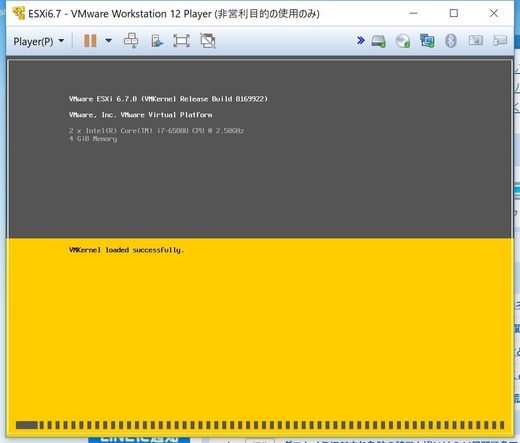Open the Player(P) menu
The image size is (520, 443).
(x=38, y=41)
